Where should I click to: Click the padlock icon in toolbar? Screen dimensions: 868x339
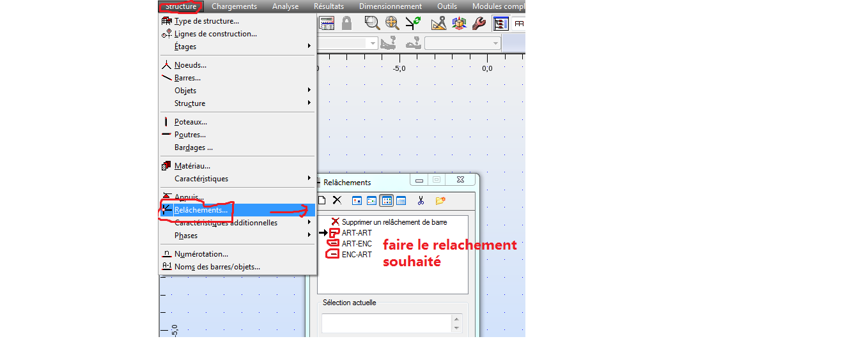[346, 24]
